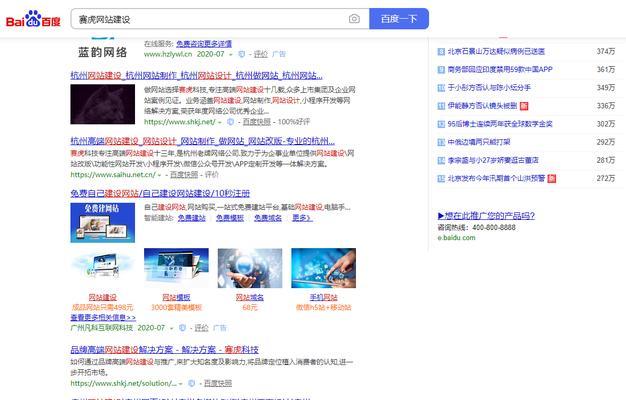Expand dropdown arrow after https://www.shkj.net/
This screenshot has width=626, height=400.
coord(220,122)
